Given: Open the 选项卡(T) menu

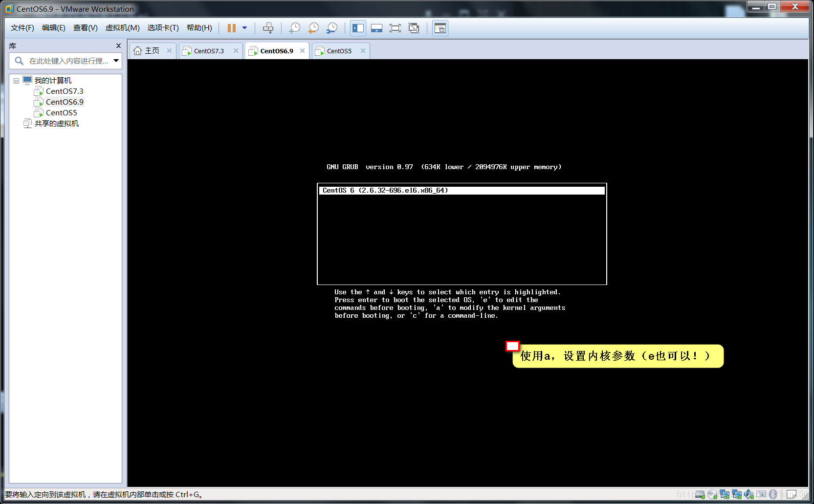Looking at the screenshot, I should coord(163,28).
